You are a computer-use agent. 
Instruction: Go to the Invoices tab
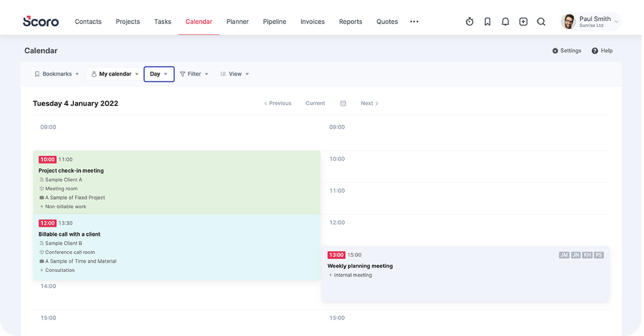(x=313, y=22)
